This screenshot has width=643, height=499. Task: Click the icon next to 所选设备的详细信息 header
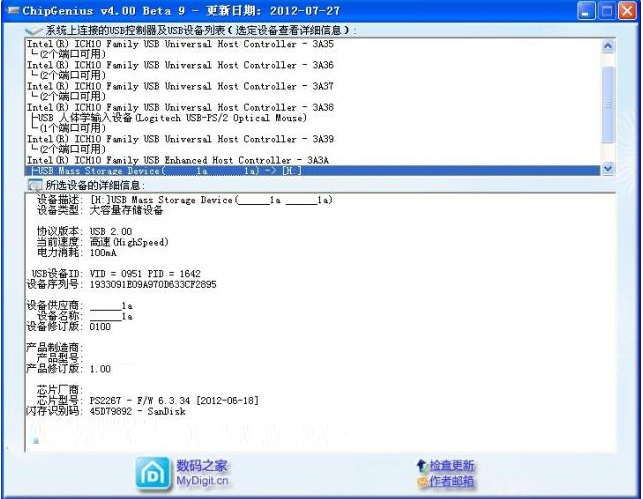click(x=34, y=186)
